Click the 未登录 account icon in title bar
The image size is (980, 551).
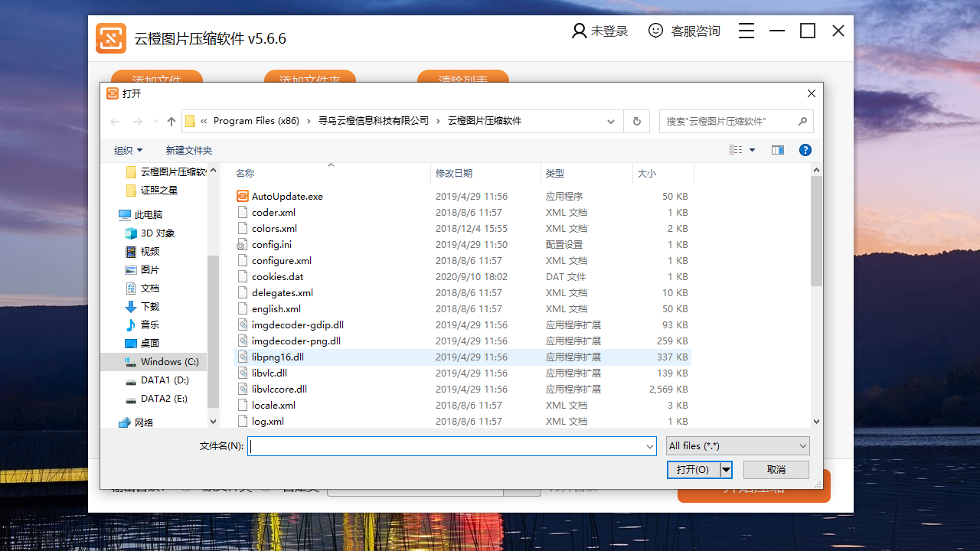pyautogui.click(x=579, y=31)
